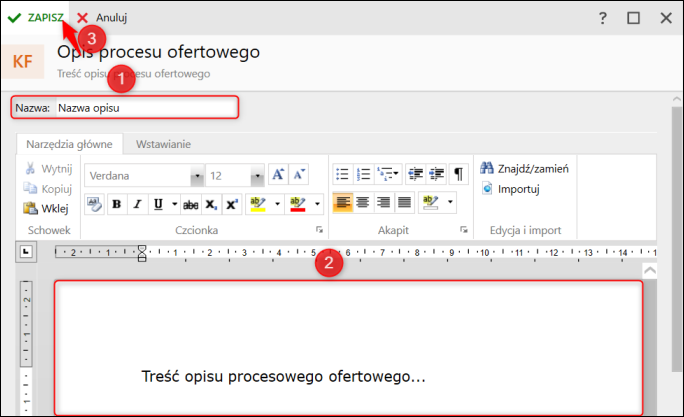Open help with the question mark

click(x=602, y=18)
